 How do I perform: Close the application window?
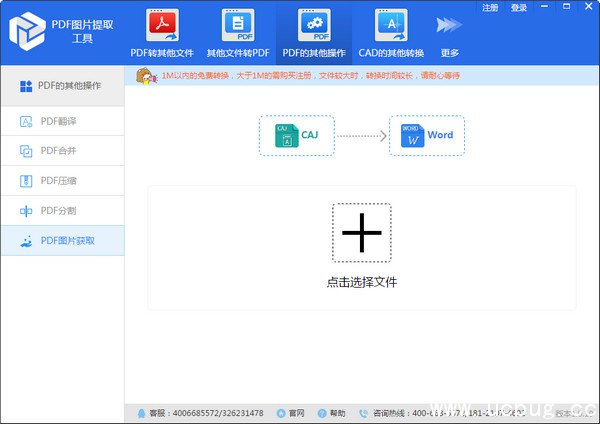589,7
